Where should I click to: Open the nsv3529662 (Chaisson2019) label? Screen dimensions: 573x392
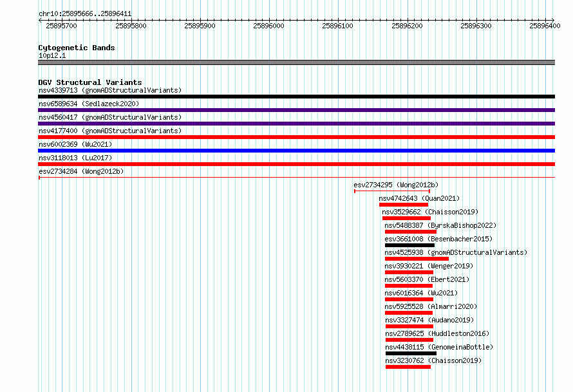click(x=430, y=212)
